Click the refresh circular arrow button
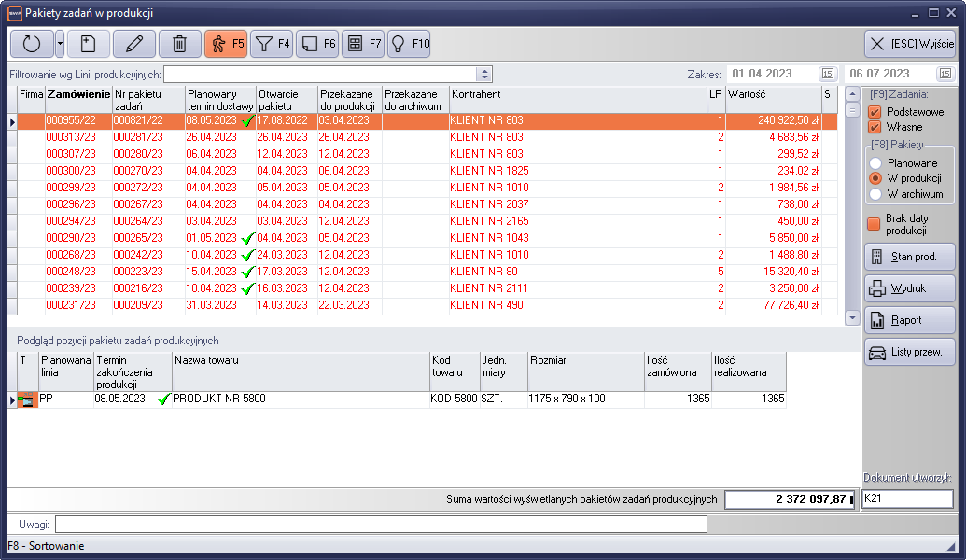The width and height of the screenshot is (966, 560). (32, 44)
